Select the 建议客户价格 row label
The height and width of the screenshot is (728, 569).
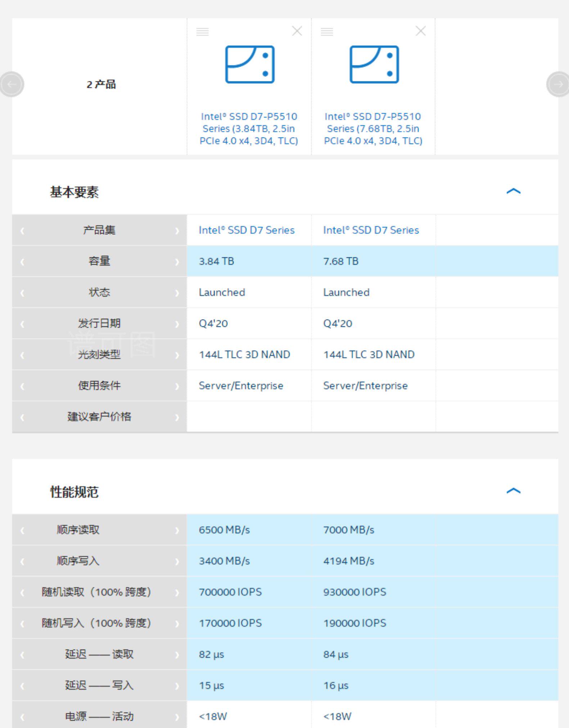tap(99, 417)
